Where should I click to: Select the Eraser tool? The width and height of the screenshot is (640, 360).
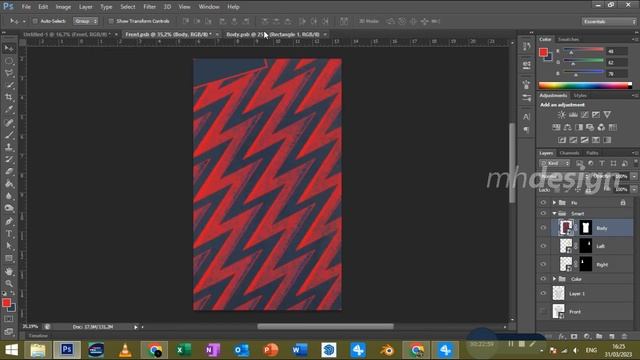[9, 171]
